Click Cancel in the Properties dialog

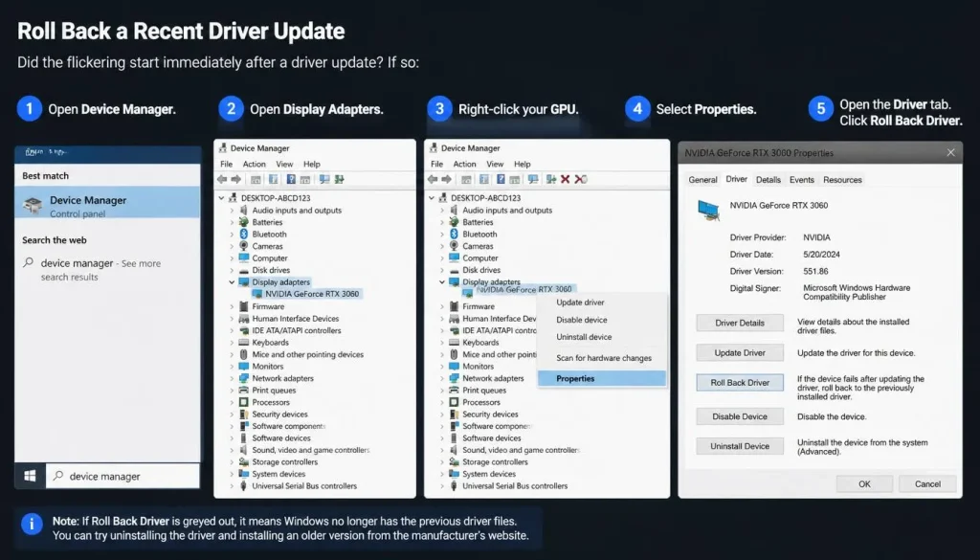pos(927,483)
